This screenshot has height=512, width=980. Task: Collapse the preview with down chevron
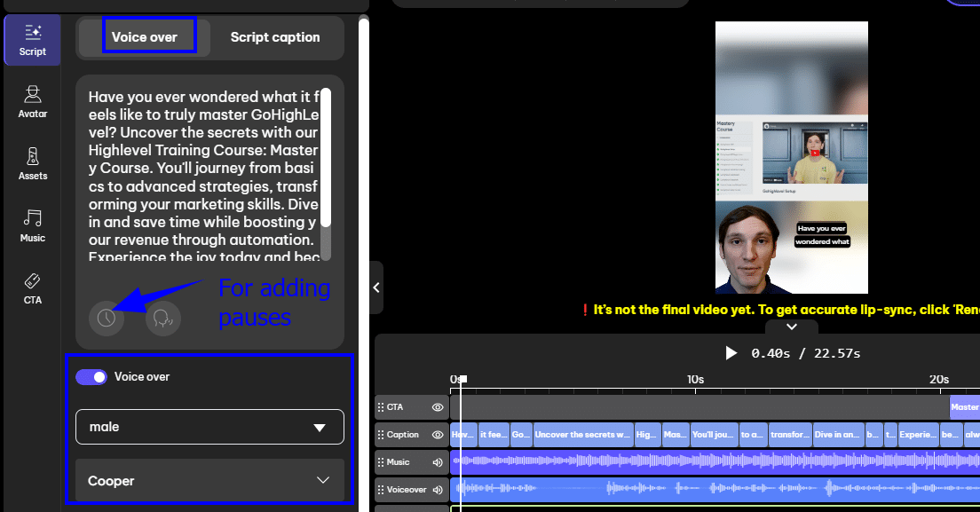click(x=791, y=327)
